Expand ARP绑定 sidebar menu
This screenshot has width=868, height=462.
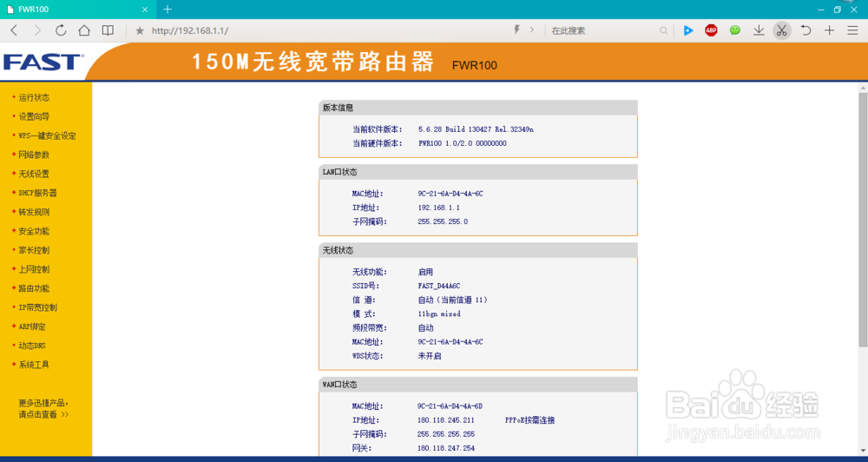click(32, 327)
